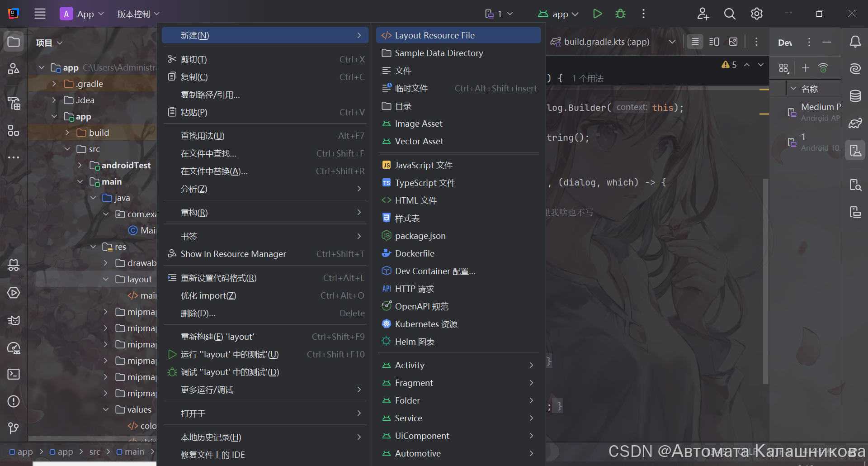The height and width of the screenshot is (466, 868).
Task: Switch build.gradle.kts to preview mode
Action: 733,42
